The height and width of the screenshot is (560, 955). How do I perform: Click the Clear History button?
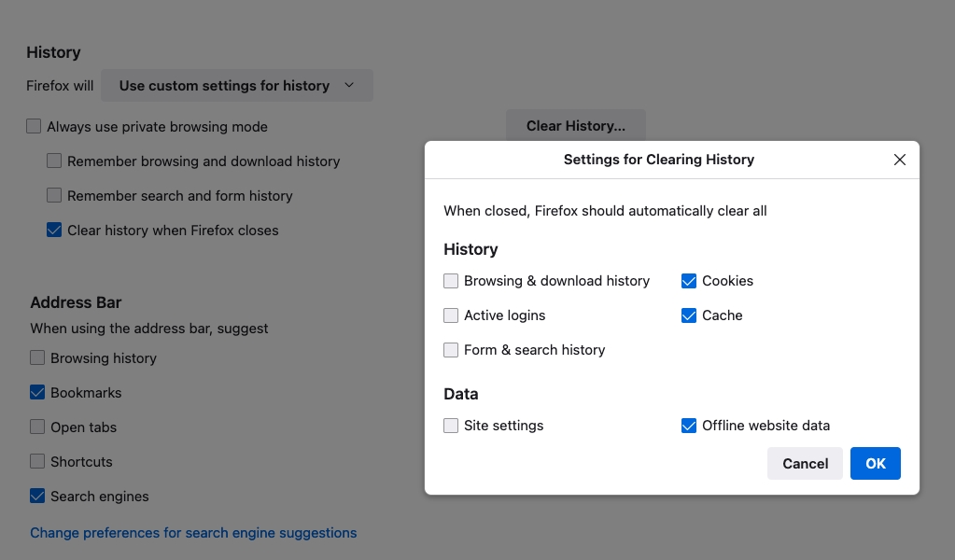[575, 126]
